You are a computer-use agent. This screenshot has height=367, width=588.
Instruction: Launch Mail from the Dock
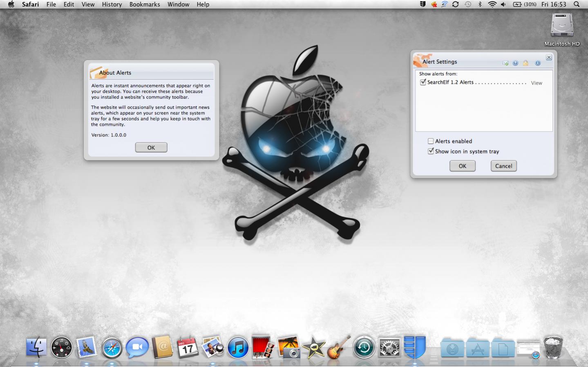click(x=87, y=347)
